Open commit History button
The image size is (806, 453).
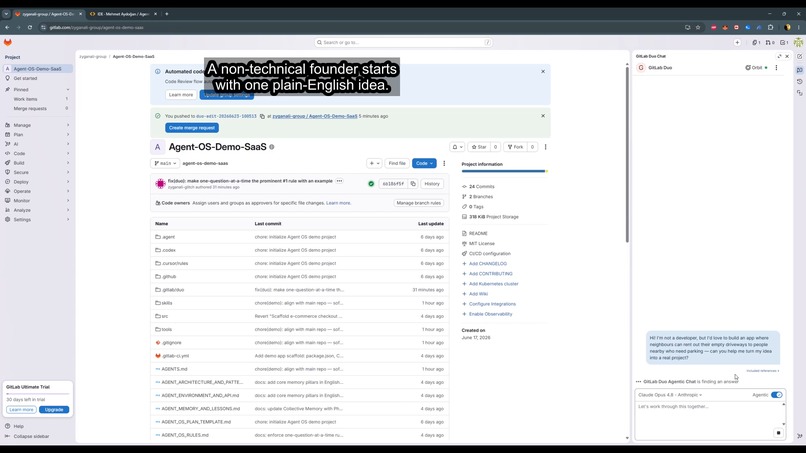click(x=432, y=184)
